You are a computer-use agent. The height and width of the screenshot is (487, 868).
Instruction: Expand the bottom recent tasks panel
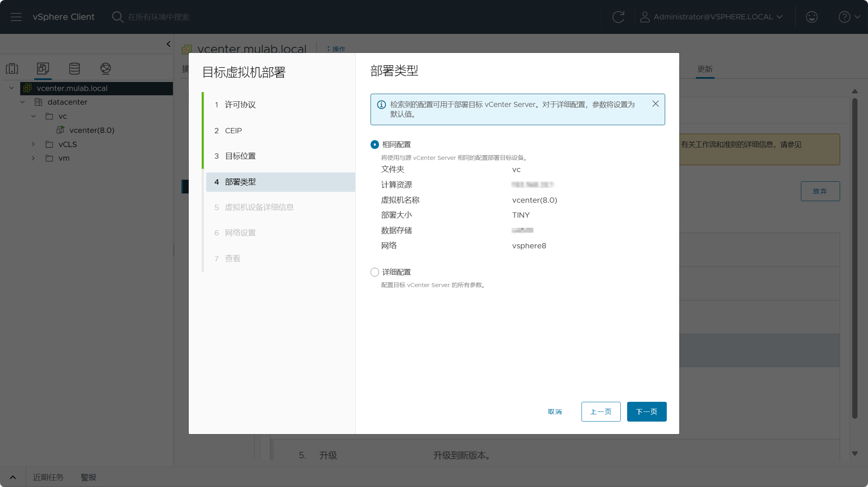(13, 477)
